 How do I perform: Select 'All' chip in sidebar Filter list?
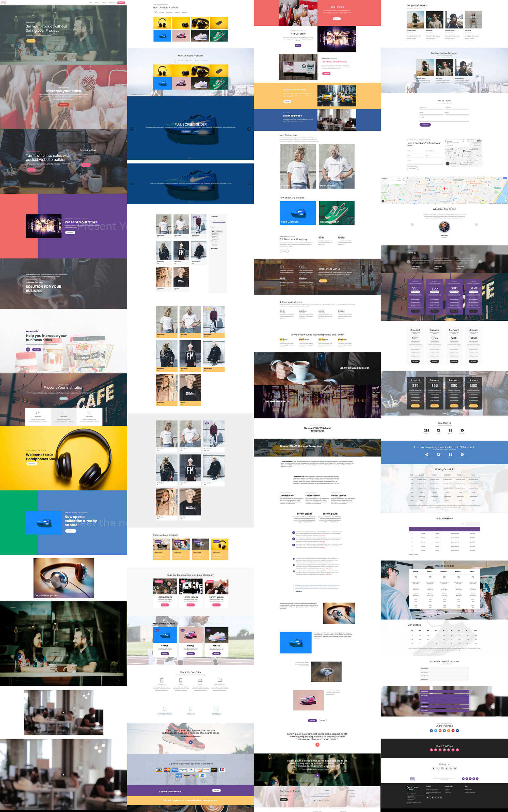click(213, 231)
